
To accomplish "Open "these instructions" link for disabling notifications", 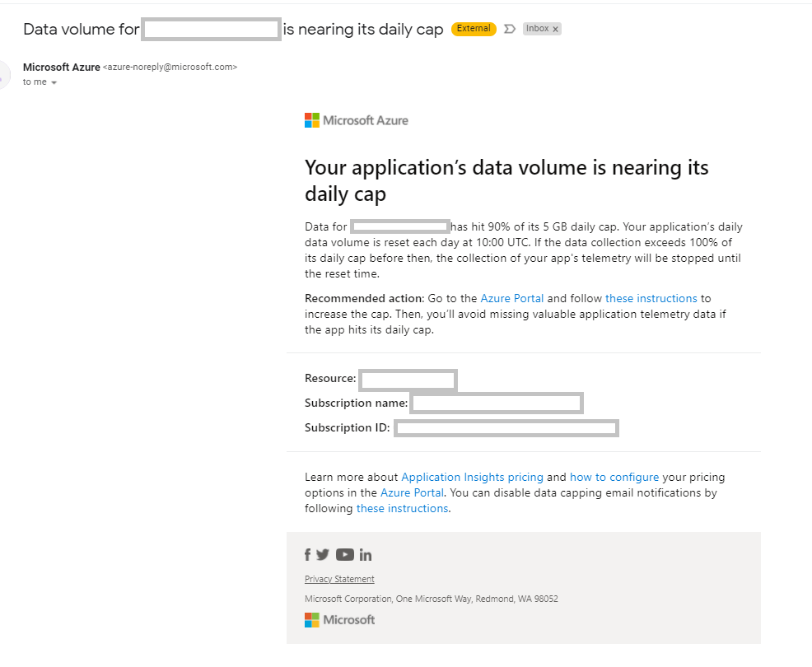I will (402, 508).
